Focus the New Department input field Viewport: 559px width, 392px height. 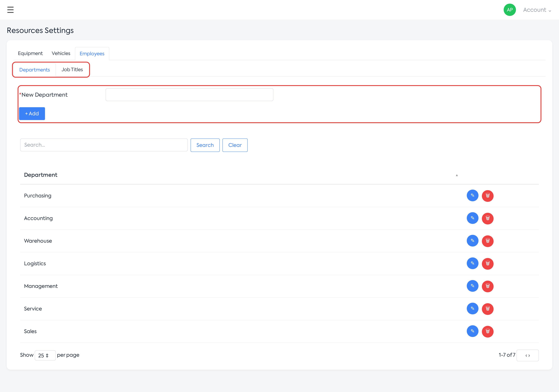coord(189,95)
